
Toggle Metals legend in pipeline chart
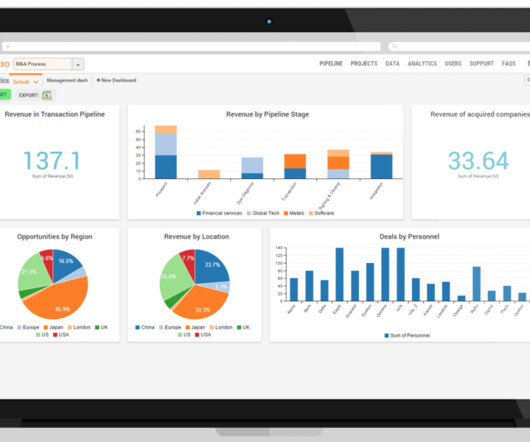coord(294,213)
